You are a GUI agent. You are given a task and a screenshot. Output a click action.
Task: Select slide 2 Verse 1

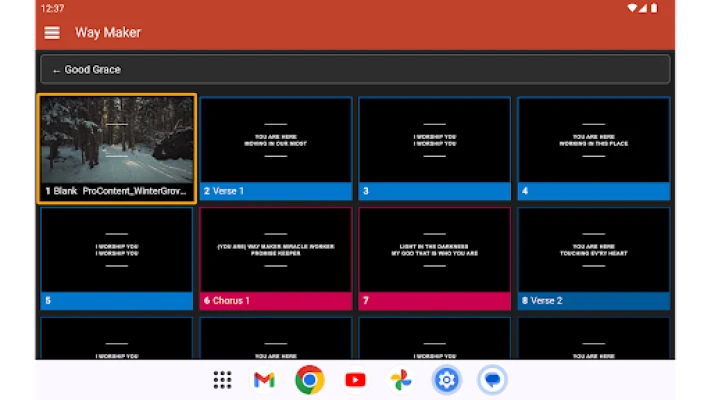(x=276, y=148)
